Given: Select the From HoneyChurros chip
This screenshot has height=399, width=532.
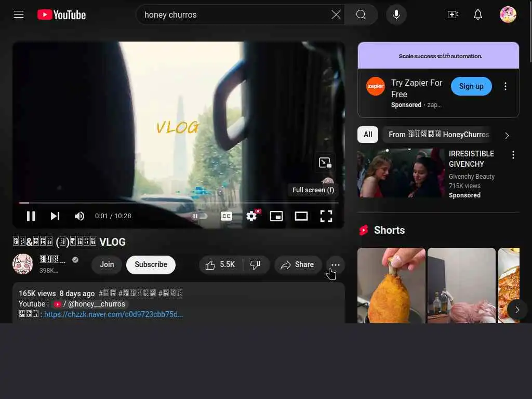Looking at the screenshot, I should click(x=438, y=135).
